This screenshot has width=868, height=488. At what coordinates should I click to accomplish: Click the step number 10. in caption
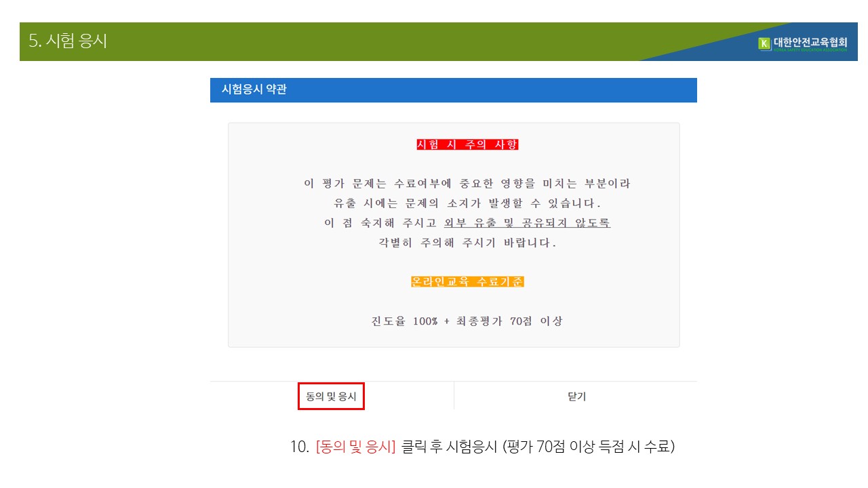click(299, 447)
